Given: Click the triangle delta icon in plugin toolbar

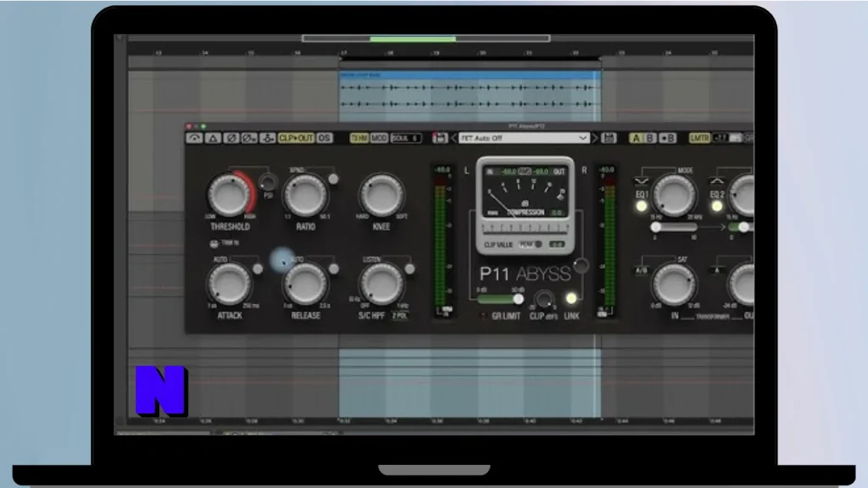Looking at the screenshot, I should pos(213,138).
